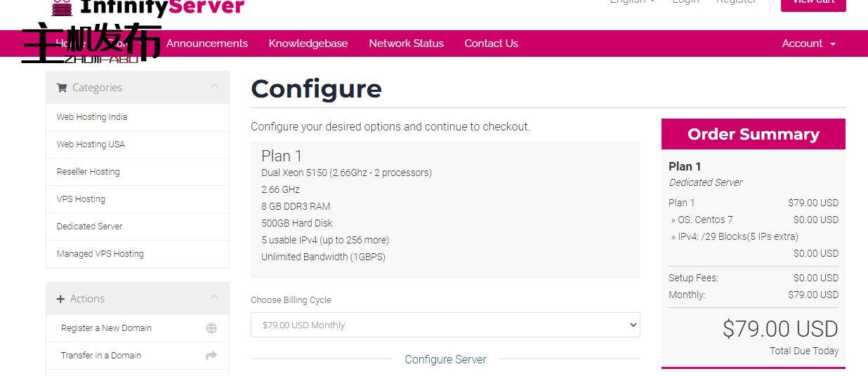Open the Announcements menu item

[207, 43]
